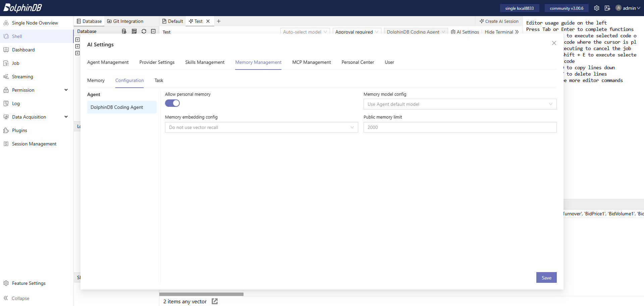Close the Test tab
The width and height of the screenshot is (644, 306).
point(208,21)
